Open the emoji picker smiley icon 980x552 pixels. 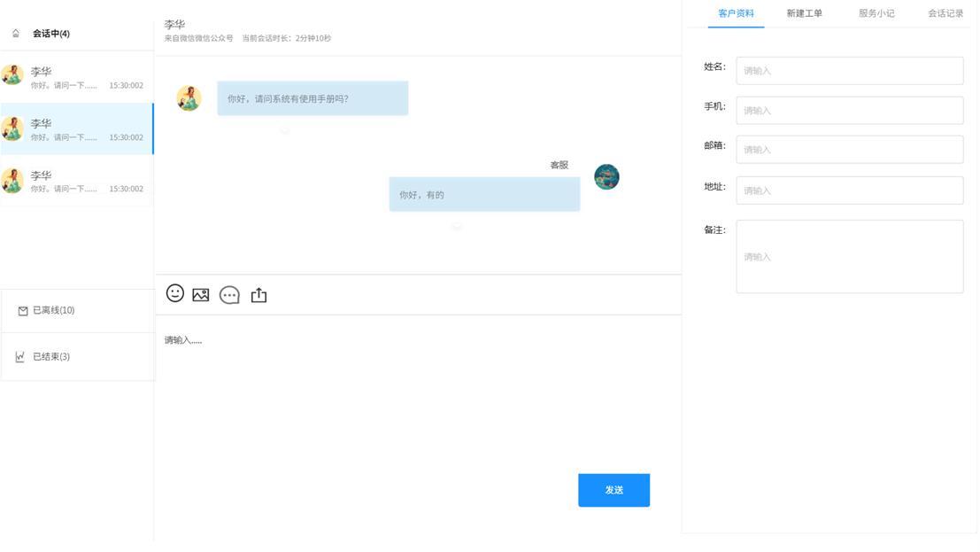175,293
